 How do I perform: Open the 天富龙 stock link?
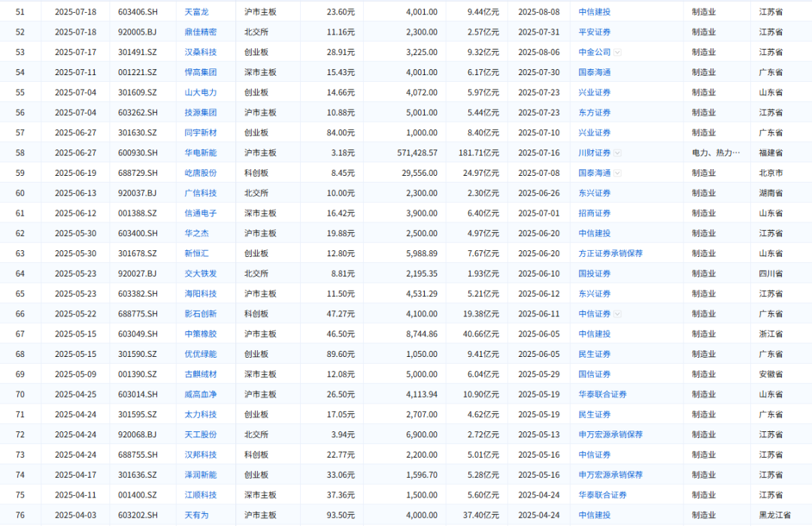click(x=195, y=12)
